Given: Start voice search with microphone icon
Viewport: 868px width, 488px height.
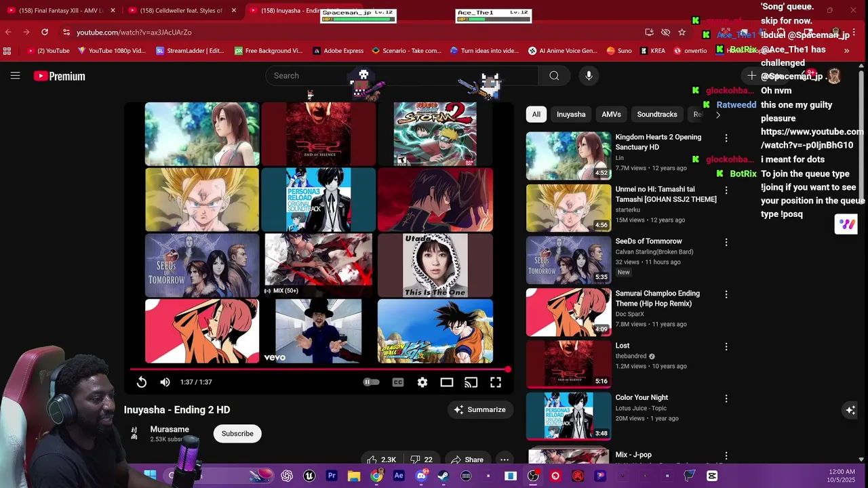Looking at the screenshot, I should coord(589,76).
